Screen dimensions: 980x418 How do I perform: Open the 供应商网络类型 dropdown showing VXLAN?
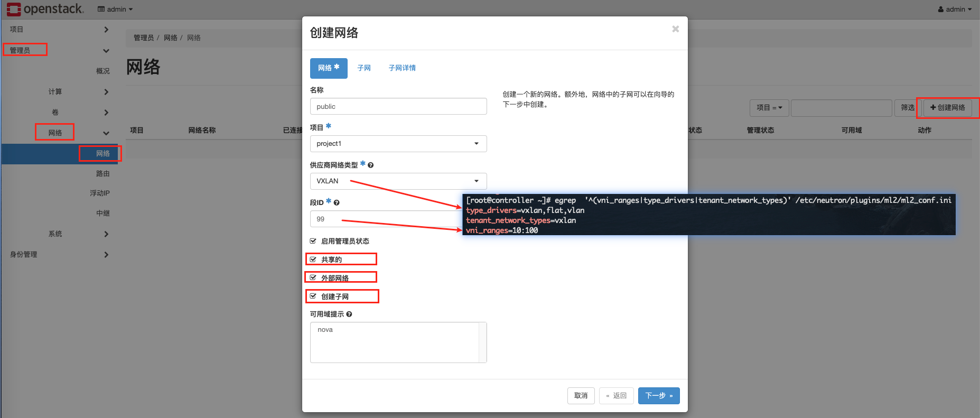[x=398, y=181]
